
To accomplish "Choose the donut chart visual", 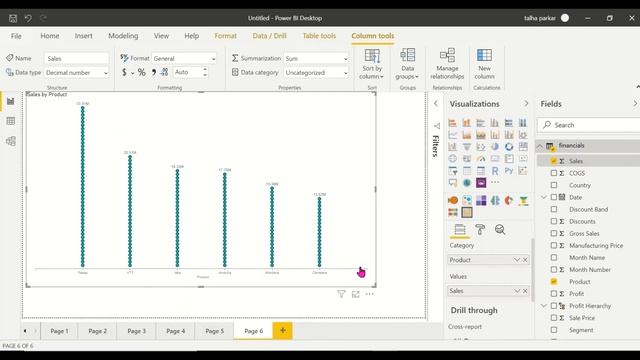I will (509, 147).
